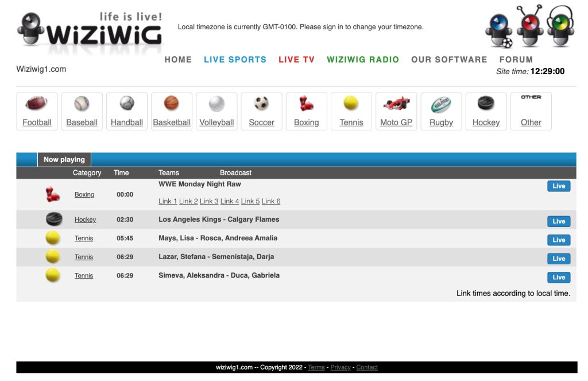The height and width of the screenshot is (381, 588).
Task: Open Tennis link in Mays - Rosca row
Action: tap(84, 238)
